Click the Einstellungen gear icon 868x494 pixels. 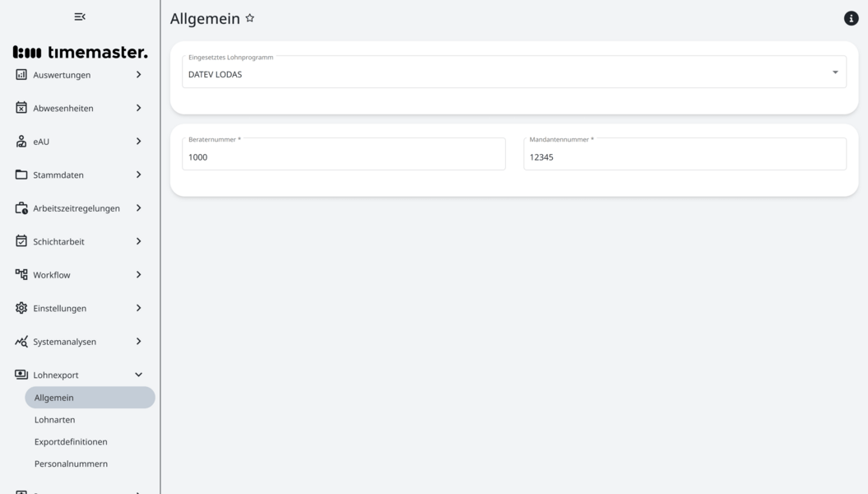(21, 308)
